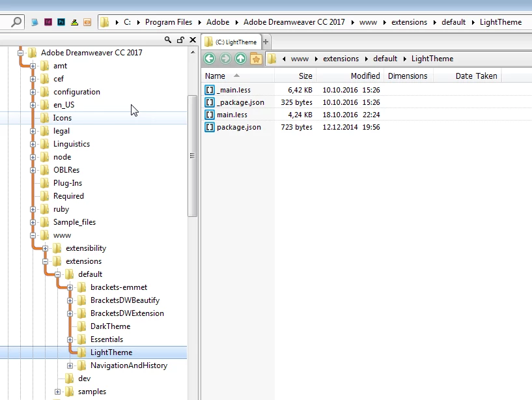Click the magnifier search icon in top toolbar
Viewport: 532px width, 400px height.
coord(16,22)
